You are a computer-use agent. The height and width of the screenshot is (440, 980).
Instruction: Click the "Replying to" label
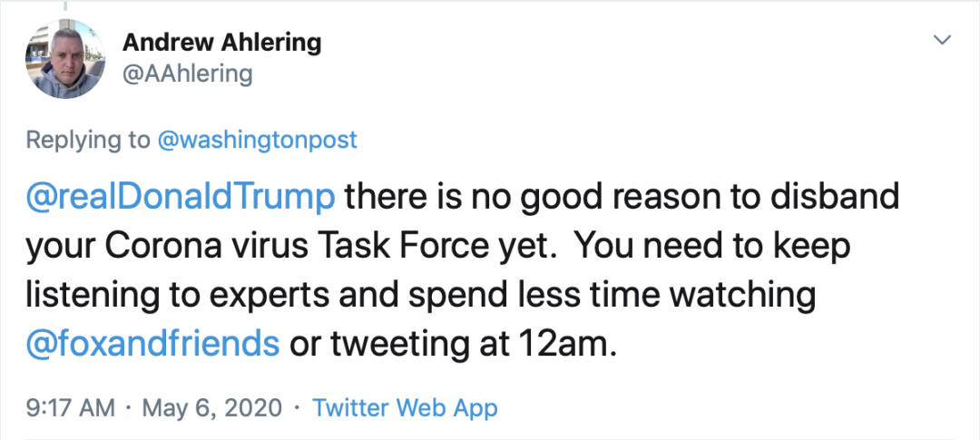87,140
